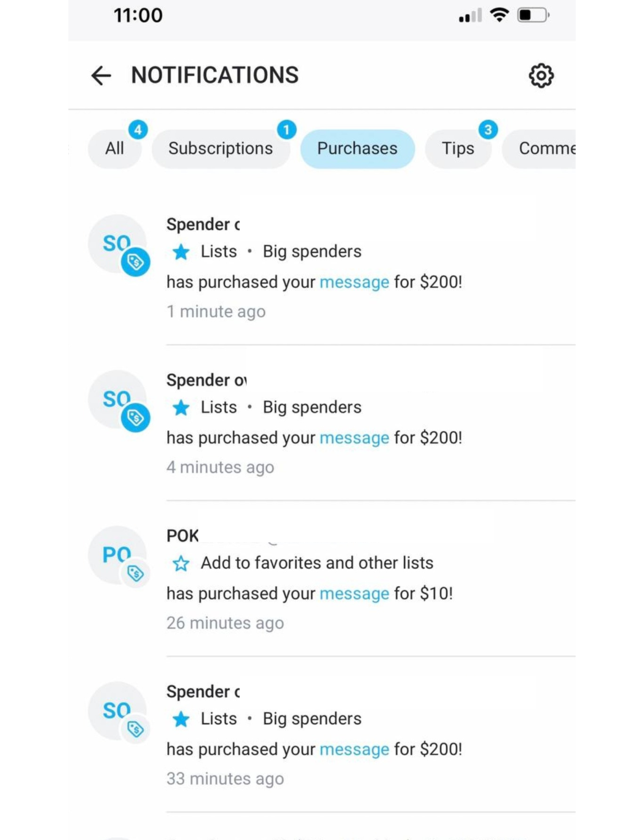Image resolution: width=630 pixels, height=840 pixels.
Task: Open message link in the $10 purchase
Action: (x=354, y=594)
